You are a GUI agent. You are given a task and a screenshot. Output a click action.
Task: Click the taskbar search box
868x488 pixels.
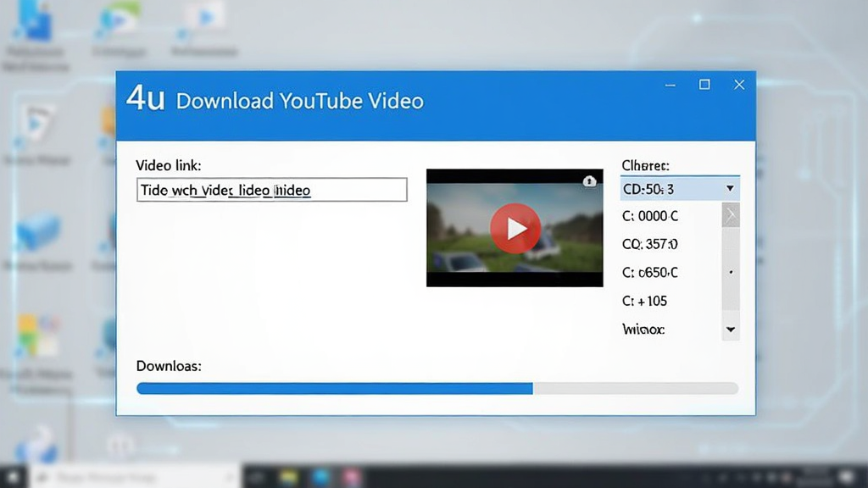pyautogui.click(x=135, y=476)
